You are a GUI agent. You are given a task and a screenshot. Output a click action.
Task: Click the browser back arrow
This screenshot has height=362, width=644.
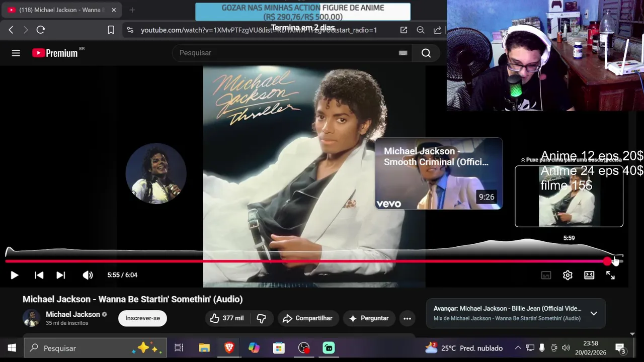click(x=11, y=30)
